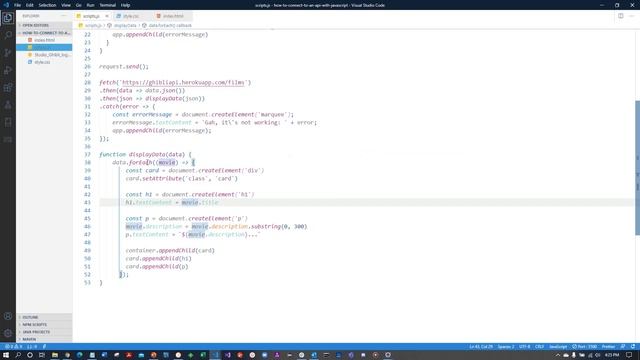Image resolution: width=640 pixels, height=360 pixels.
Task: Select the Studio_Ghibli logo file in Explorer
Action: coord(44,55)
